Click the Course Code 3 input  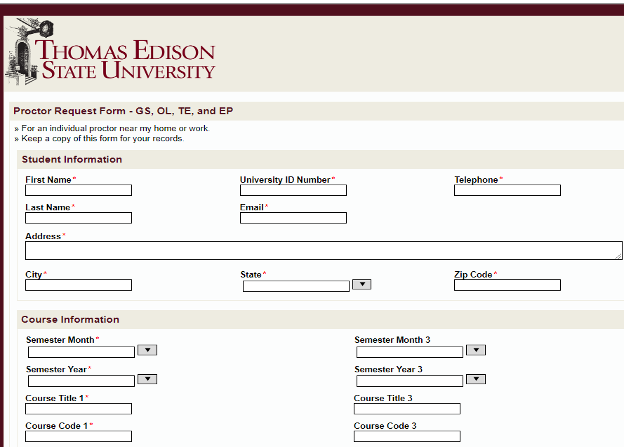407,436
